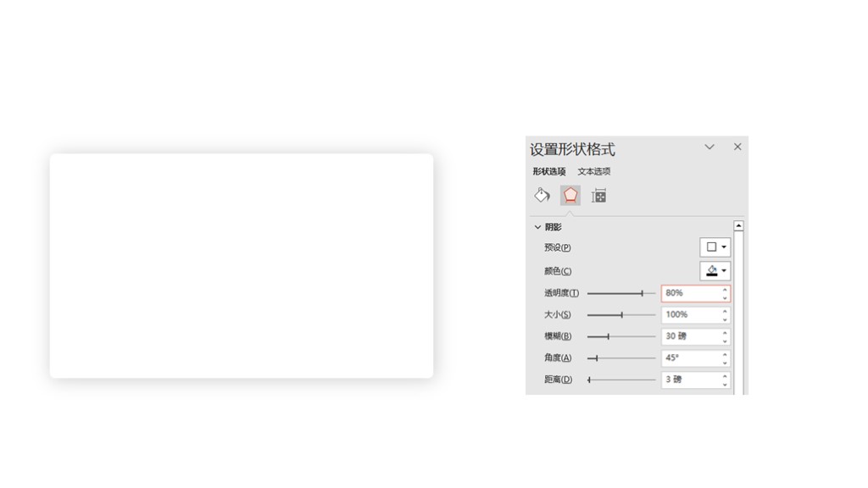Increase 透明度 with the up spinner

725,290
